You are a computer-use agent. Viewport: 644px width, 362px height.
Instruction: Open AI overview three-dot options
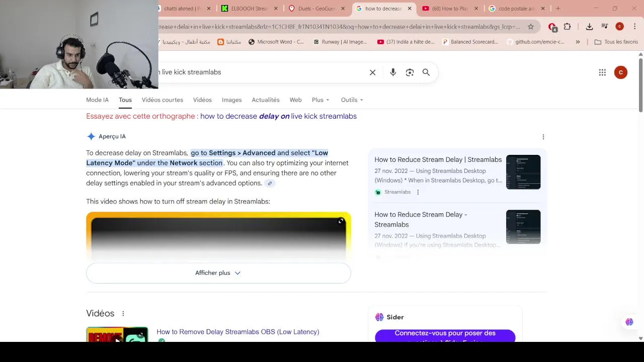[543, 137]
